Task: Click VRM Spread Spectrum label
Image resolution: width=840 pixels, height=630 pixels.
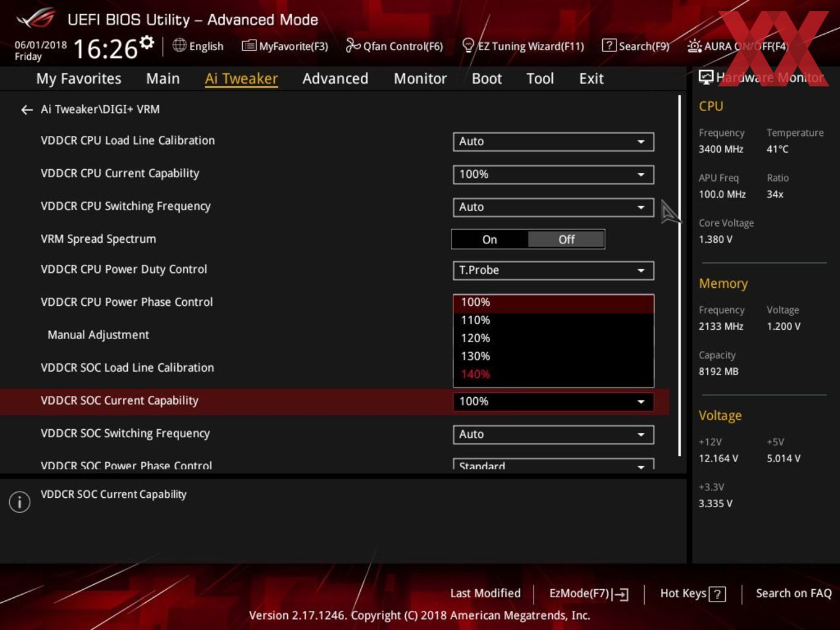Action: tap(98, 239)
